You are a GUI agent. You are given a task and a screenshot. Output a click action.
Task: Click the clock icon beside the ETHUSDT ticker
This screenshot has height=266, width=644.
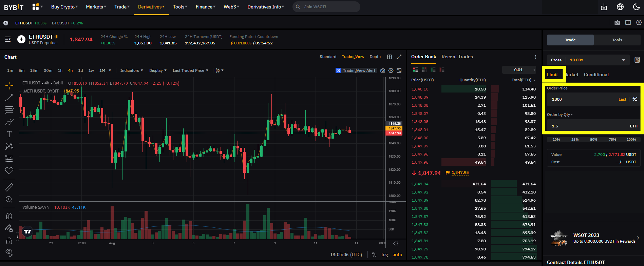point(6,23)
